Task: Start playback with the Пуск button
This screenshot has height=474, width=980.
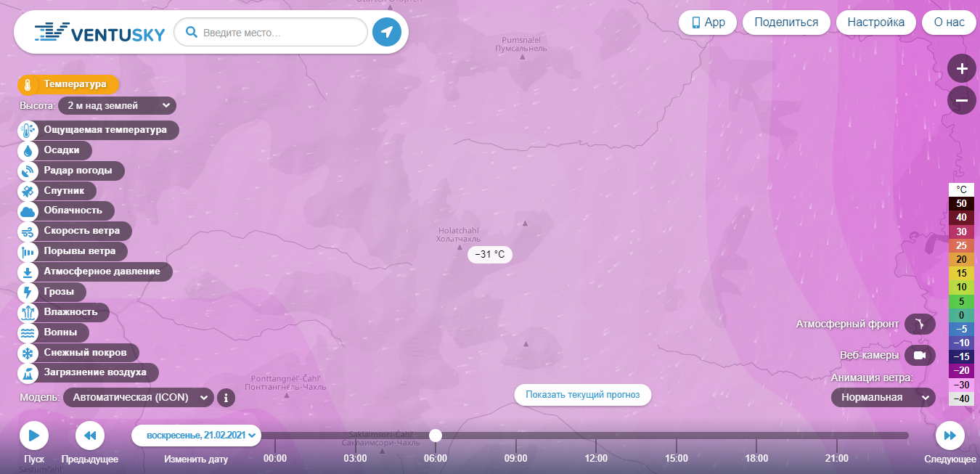Action: point(34,436)
